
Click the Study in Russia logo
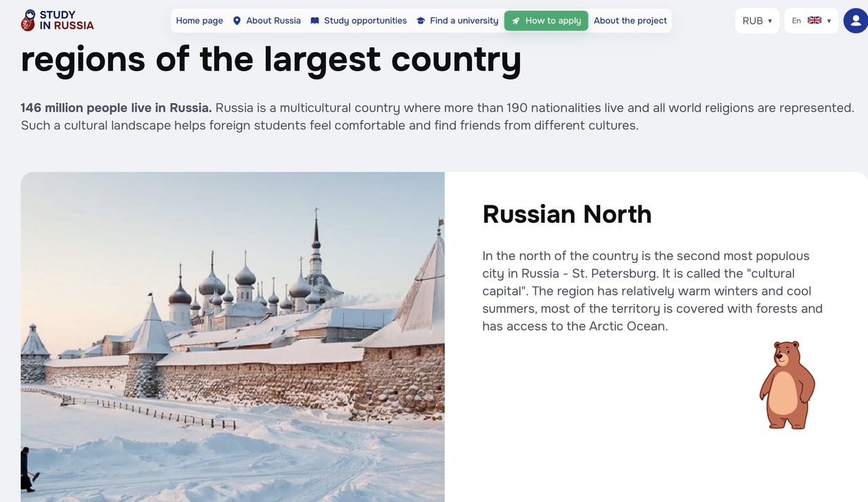[58, 20]
